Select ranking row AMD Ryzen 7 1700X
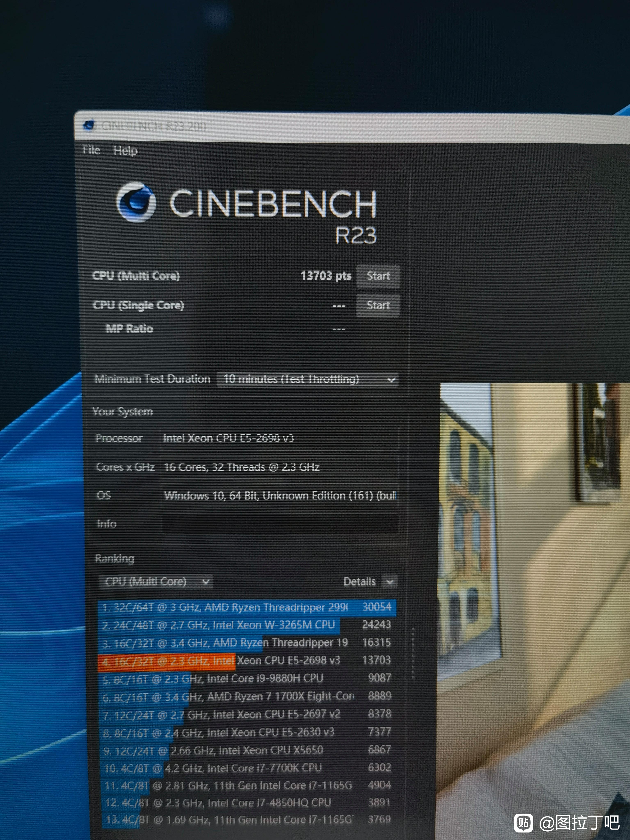The width and height of the screenshot is (630, 840). click(x=247, y=696)
